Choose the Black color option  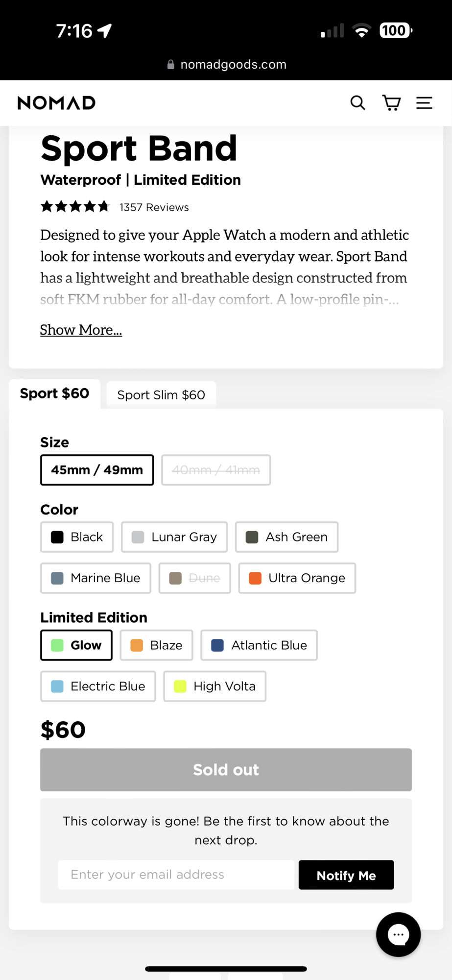[77, 537]
